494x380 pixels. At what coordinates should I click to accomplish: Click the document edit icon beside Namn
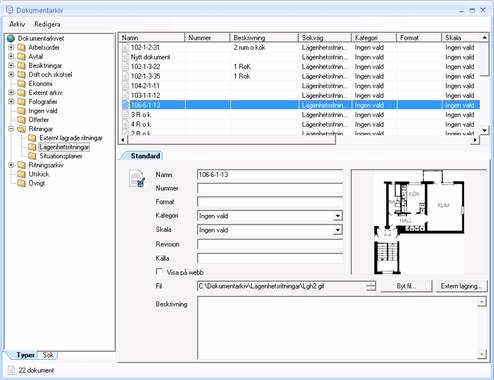pos(137,178)
